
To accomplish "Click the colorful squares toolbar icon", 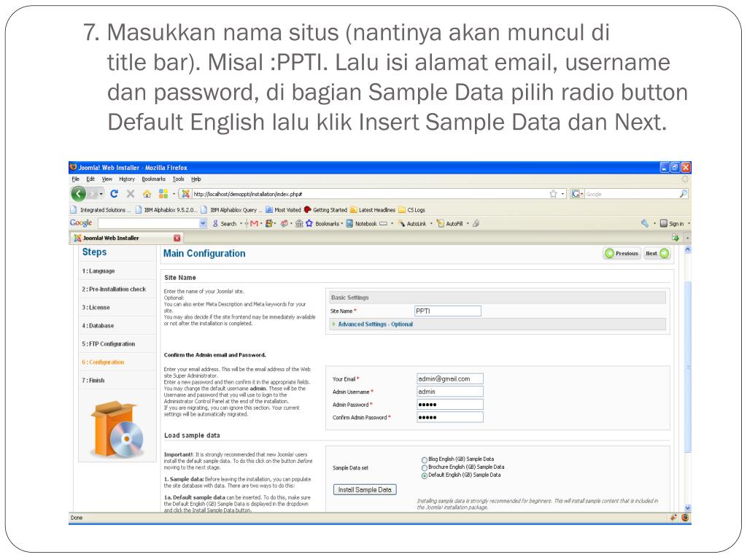I will click(163, 194).
